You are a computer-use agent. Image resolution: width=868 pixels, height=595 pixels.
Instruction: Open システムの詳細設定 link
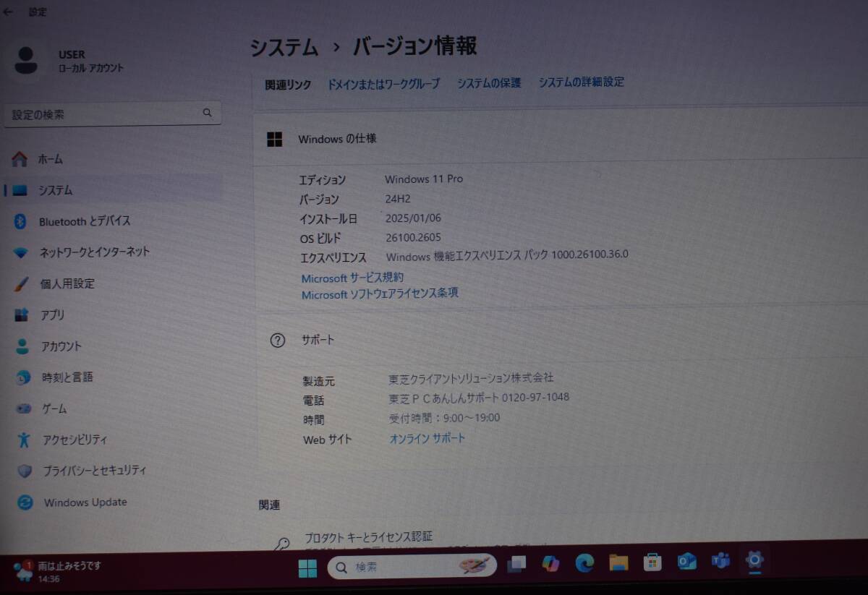tap(582, 82)
